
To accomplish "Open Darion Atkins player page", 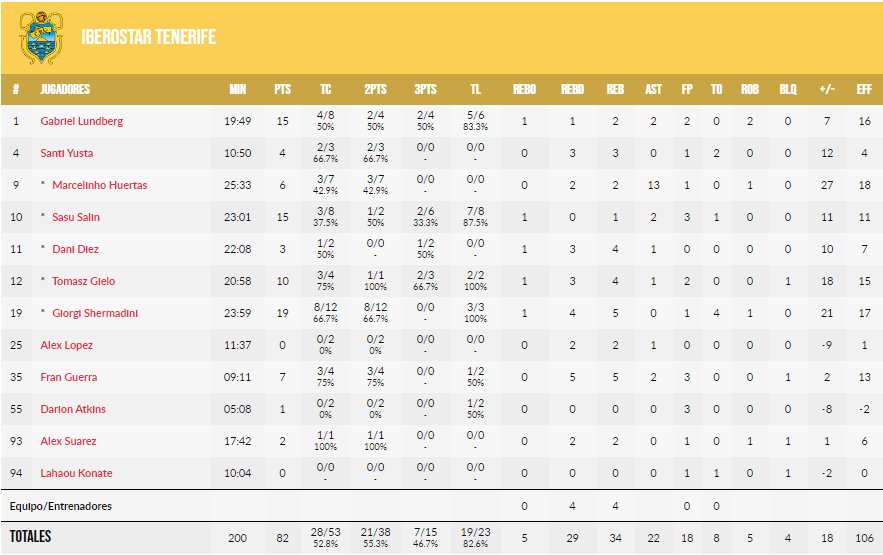I will 73,409.
